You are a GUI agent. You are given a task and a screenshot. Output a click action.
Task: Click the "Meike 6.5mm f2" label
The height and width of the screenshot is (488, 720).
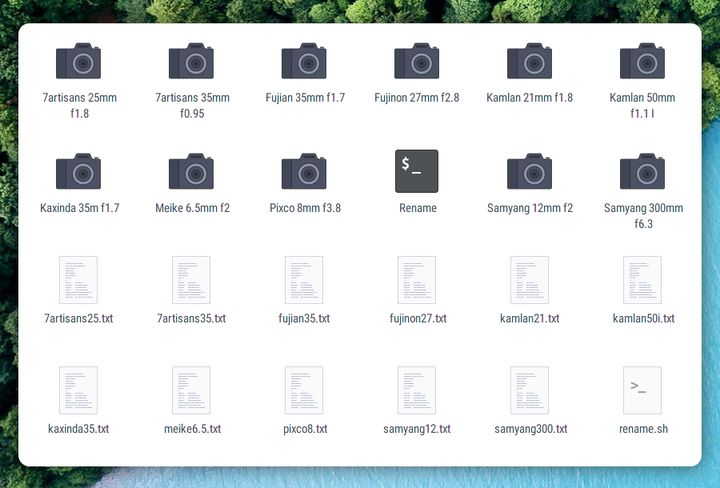192,208
